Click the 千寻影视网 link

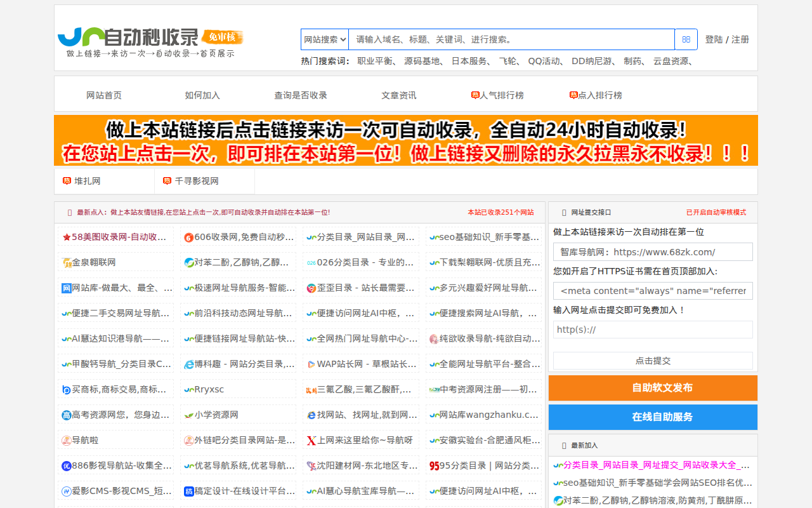point(197,181)
